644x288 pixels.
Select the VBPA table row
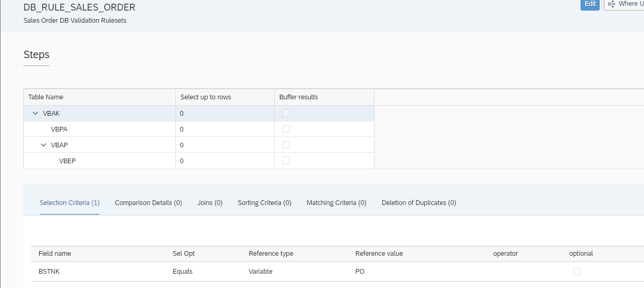tap(59, 129)
